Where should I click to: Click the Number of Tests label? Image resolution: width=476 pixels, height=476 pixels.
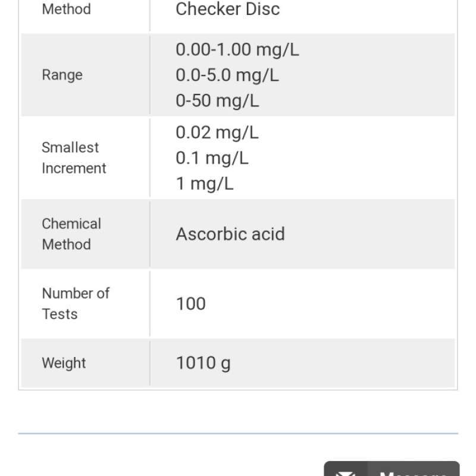(76, 303)
